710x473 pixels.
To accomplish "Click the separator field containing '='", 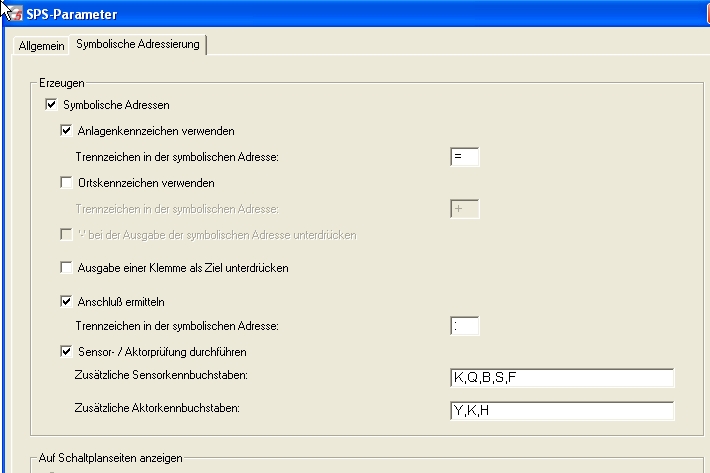I will click(465, 157).
